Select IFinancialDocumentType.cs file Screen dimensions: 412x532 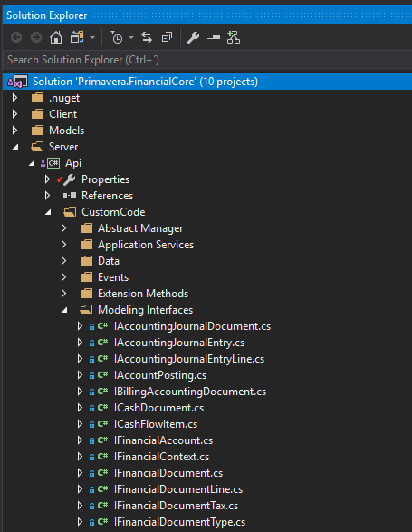tap(179, 522)
